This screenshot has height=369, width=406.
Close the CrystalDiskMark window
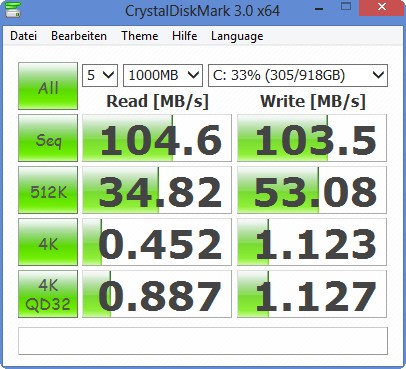coord(382,8)
